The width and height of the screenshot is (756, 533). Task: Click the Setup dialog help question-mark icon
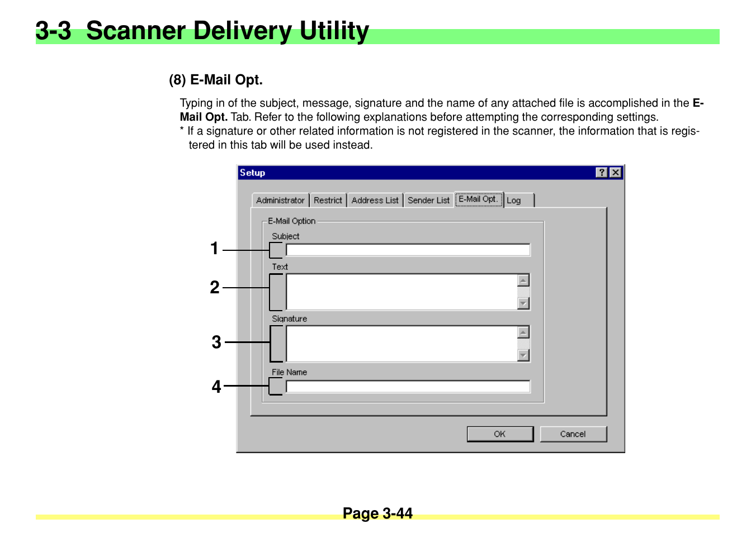coord(602,173)
